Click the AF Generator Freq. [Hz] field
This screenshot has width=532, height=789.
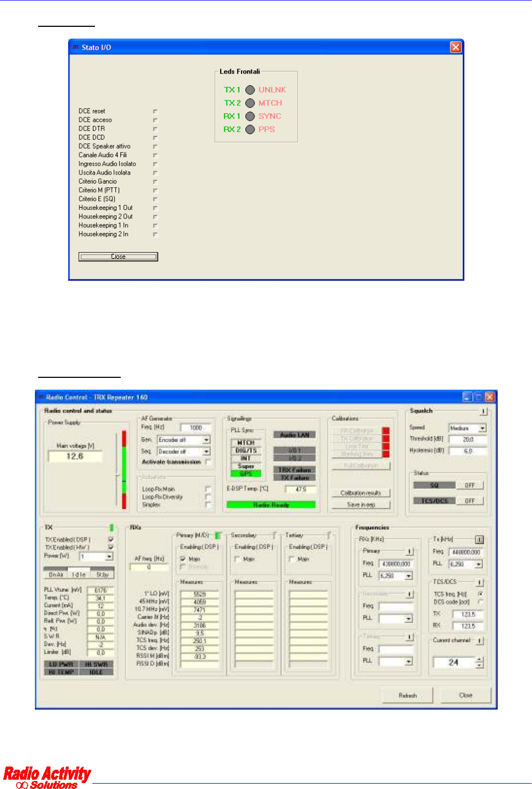click(x=195, y=428)
